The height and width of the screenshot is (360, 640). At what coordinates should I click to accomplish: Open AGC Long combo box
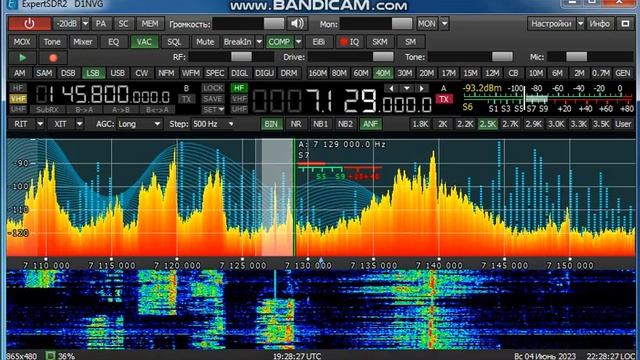[x=139, y=124]
